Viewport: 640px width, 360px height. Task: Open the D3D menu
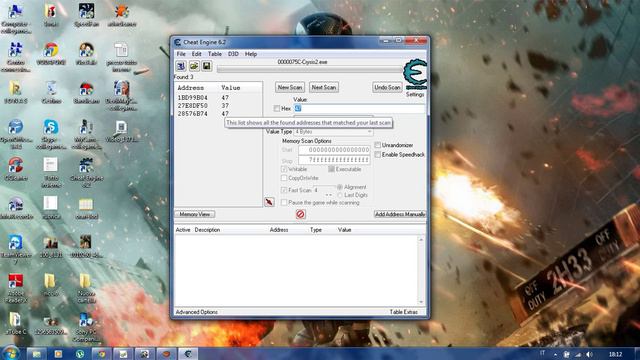point(233,54)
